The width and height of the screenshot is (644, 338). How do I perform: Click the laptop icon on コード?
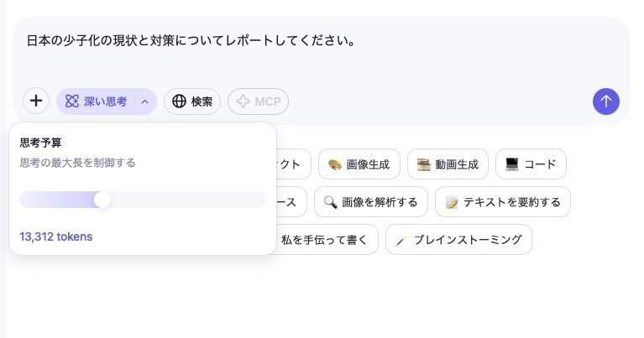[511, 164]
